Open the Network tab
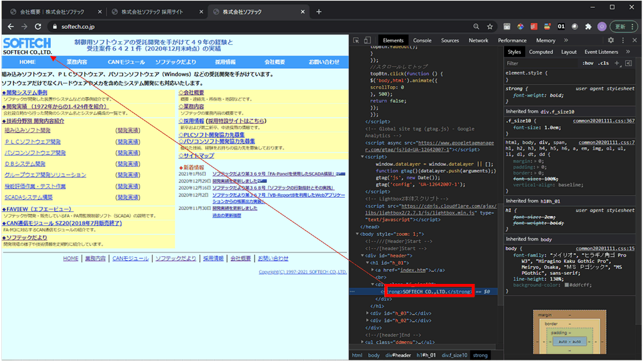This screenshot has height=361, width=644. [x=478, y=40]
